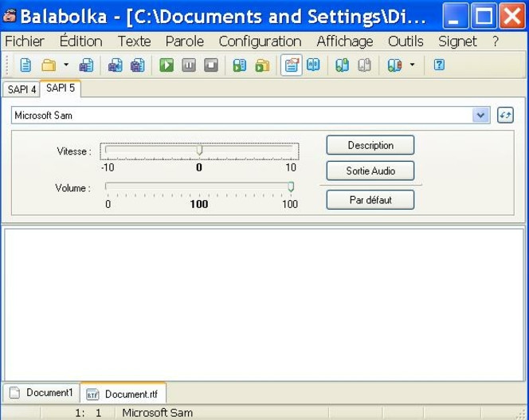Image resolution: width=529 pixels, height=420 pixels.
Task: Open the Signet menu
Action: click(x=457, y=41)
